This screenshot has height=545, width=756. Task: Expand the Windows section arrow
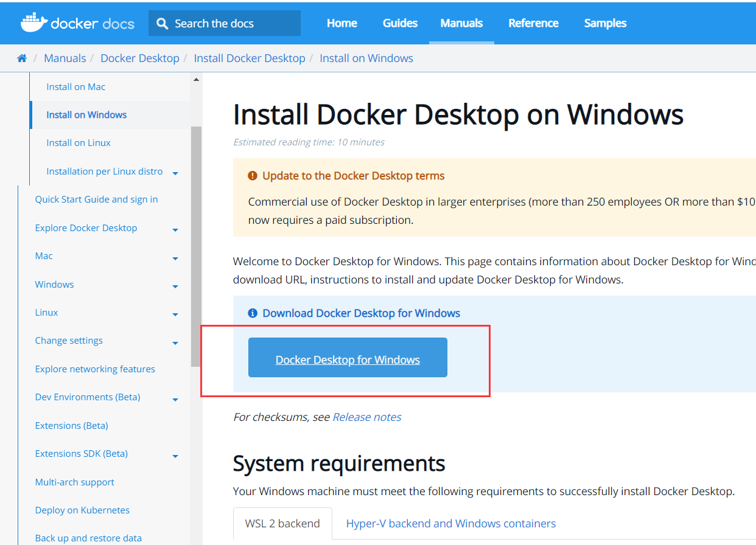tap(175, 286)
